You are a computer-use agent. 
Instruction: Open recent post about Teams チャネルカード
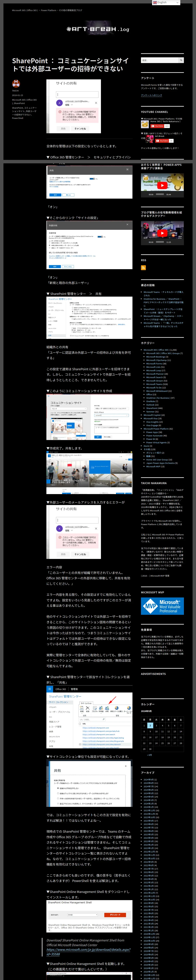point(163,294)
